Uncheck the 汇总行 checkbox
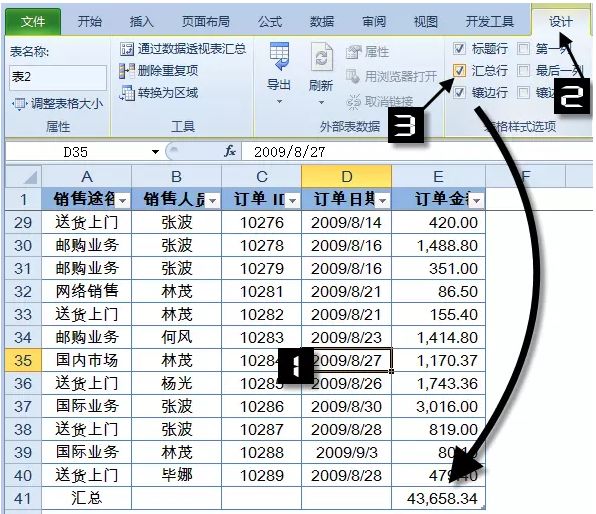 click(x=459, y=71)
